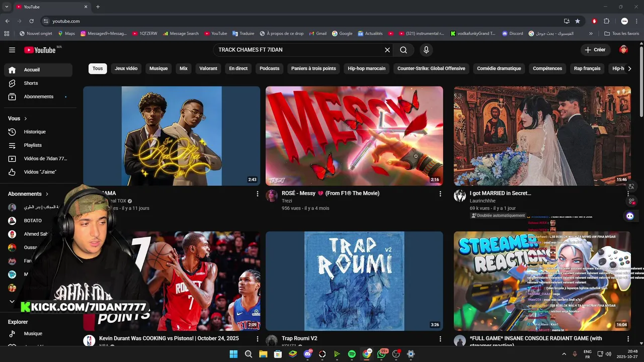Open WhatsApp from the taskbar
Viewport: 644px width, 362px height.
pyautogui.click(x=381, y=354)
